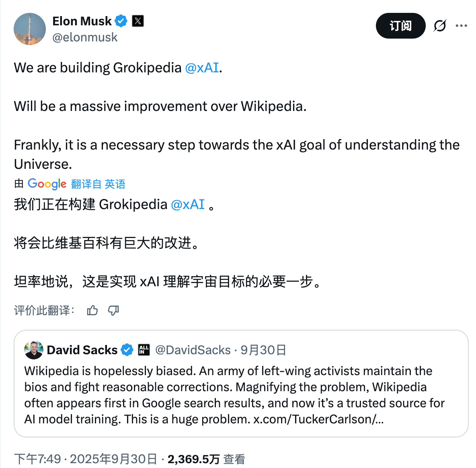Image resolution: width=476 pixels, height=468 pixels.
Task: Click the All-In badge next to David Sacks
Action: coord(144,350)
